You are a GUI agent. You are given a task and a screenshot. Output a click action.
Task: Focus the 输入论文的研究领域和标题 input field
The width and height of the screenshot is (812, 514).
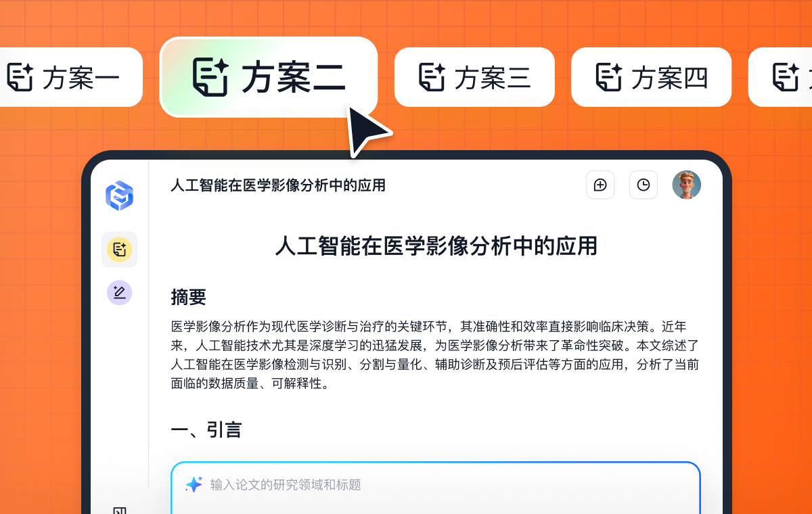pyautogui.click(x=436, y=488)
